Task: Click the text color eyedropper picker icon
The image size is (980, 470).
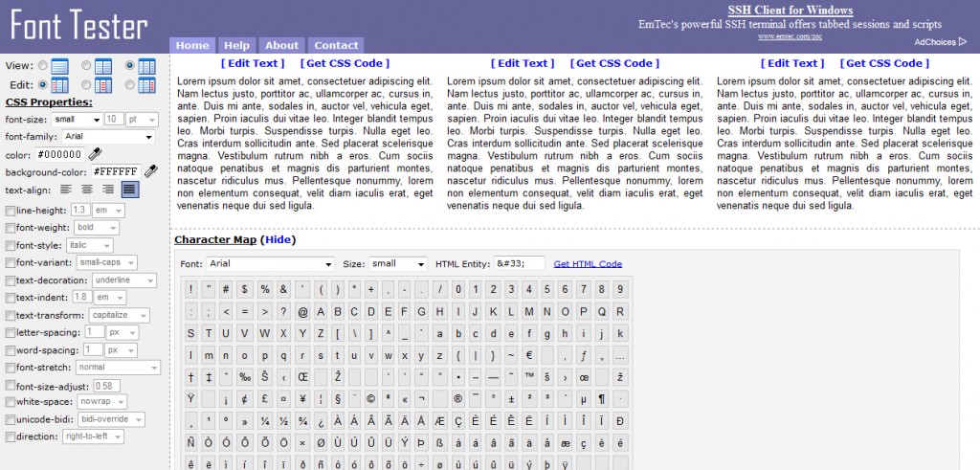Action: 95,154
